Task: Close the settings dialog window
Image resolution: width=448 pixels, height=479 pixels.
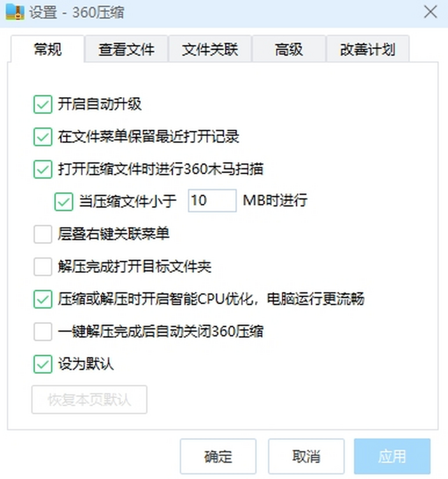Action: pos(430,12)
